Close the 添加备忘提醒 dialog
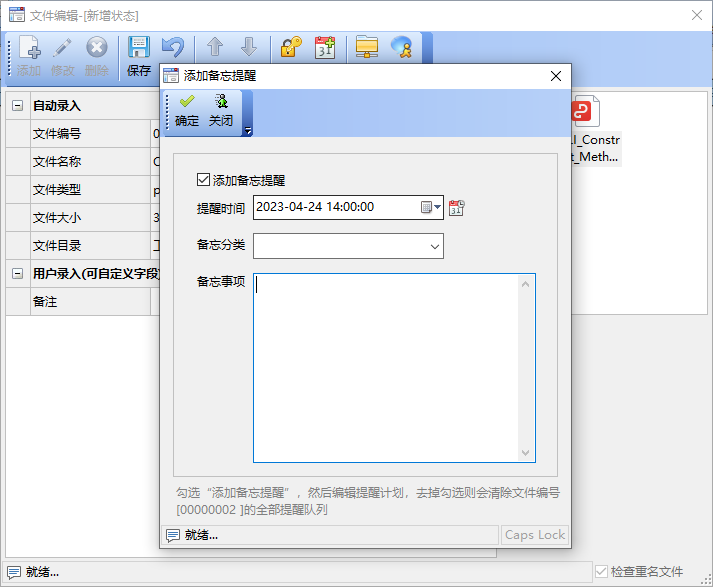713x587 pixels. click(556, 76)
